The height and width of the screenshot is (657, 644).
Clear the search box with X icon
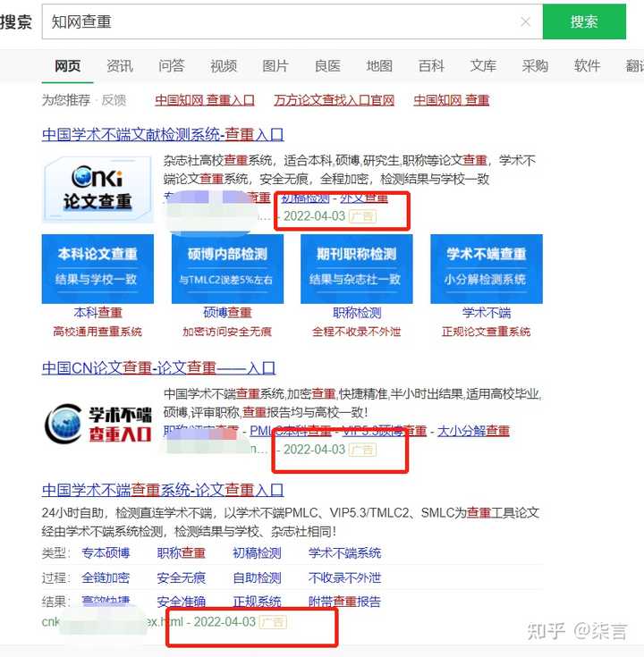pos(525,21)
